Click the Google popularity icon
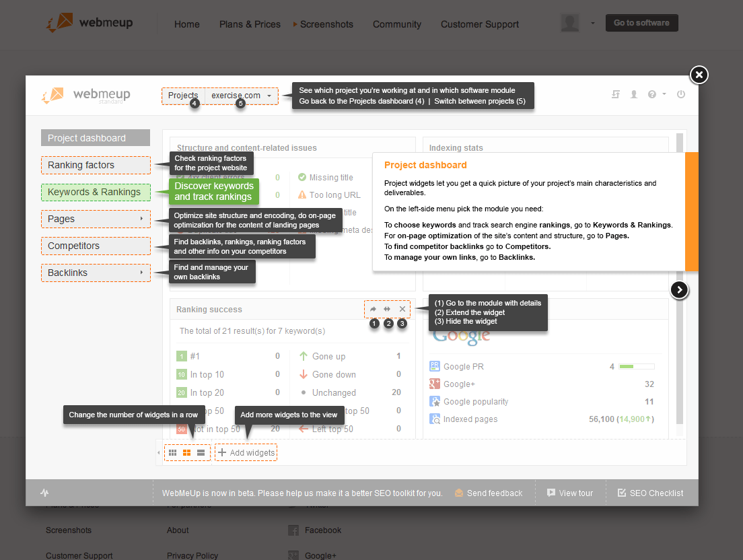 [x=435, y=401]
